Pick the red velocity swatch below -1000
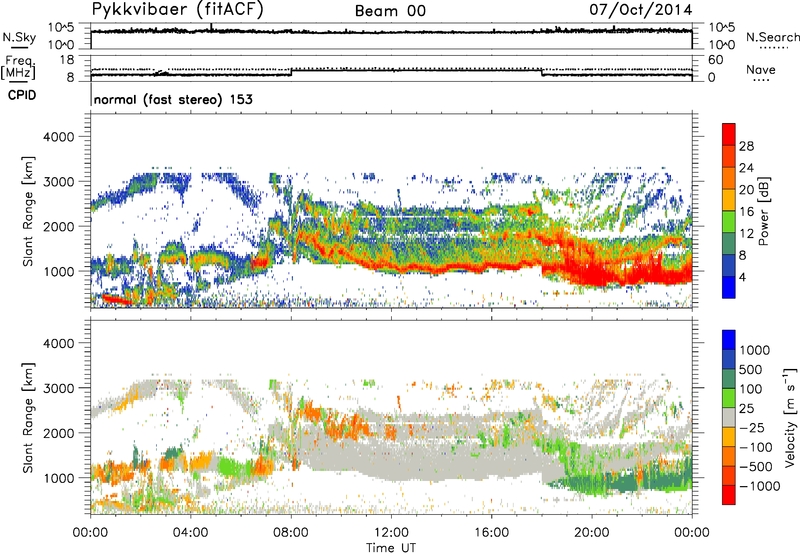This screenshot has height=554, width=800. (x=729, y=495)
